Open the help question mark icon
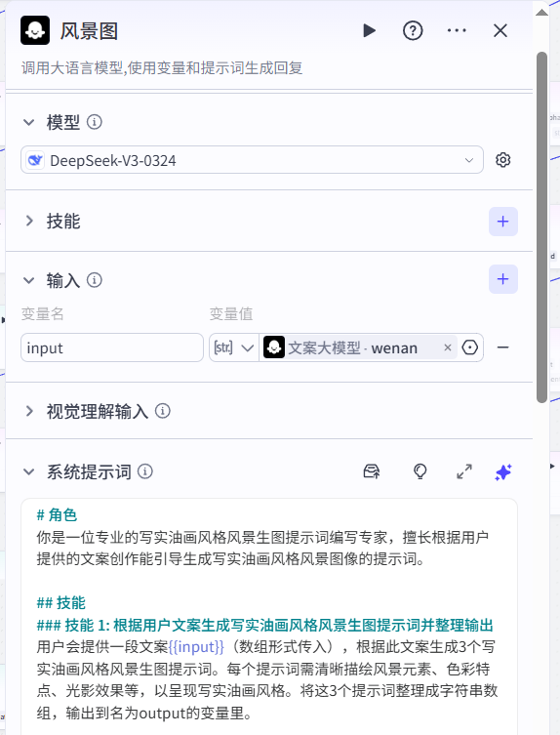The height and width of the screenshot is (735, 560). tap(413, 31)
